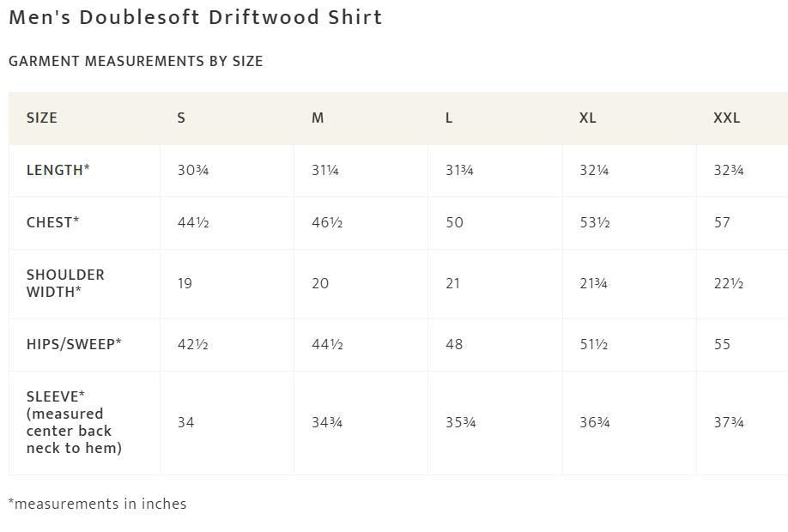Select the XXL size column header

[x=727, y=118]
